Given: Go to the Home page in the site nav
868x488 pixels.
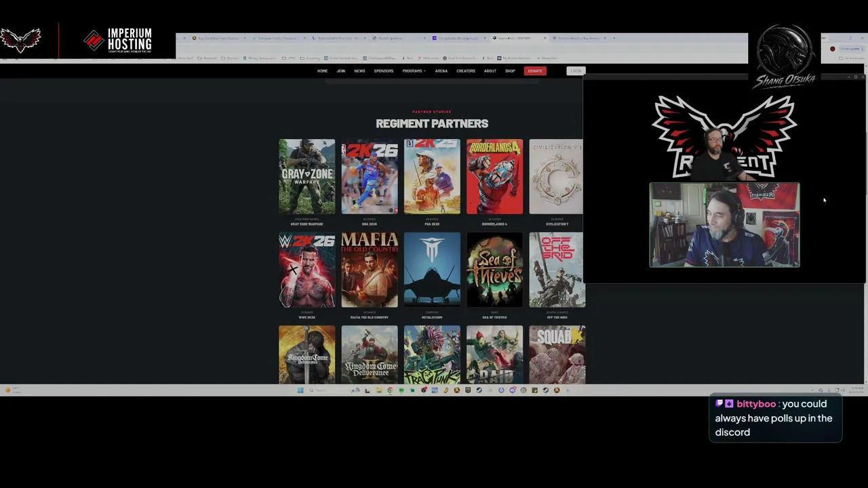Looking at the screenshot, I should coord(322,71).
